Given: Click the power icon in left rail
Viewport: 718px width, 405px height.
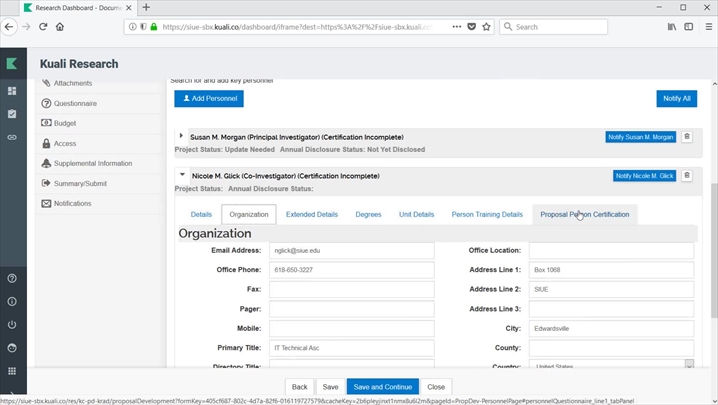Looking at the screenshot, I should (x=12, y=325).
